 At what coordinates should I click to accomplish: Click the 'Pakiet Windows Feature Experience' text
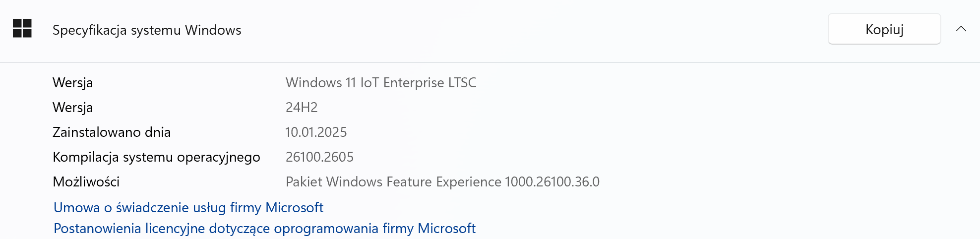click(393, 182)
